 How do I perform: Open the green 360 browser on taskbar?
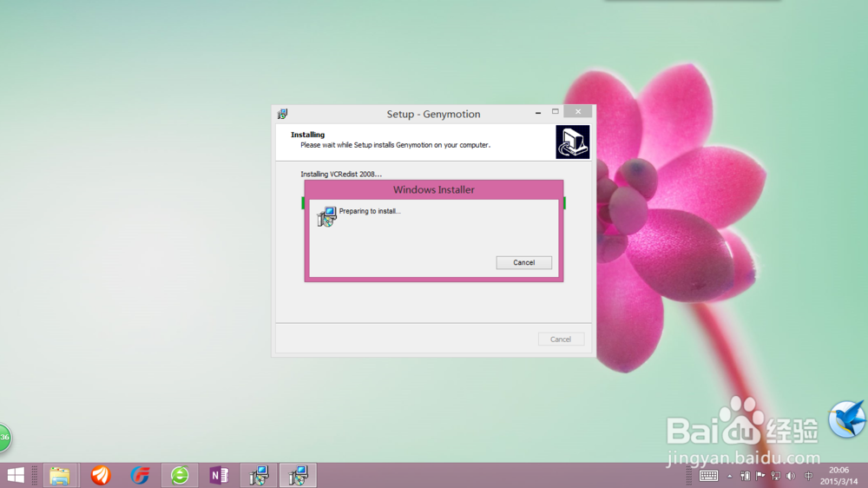coord(180,475)
